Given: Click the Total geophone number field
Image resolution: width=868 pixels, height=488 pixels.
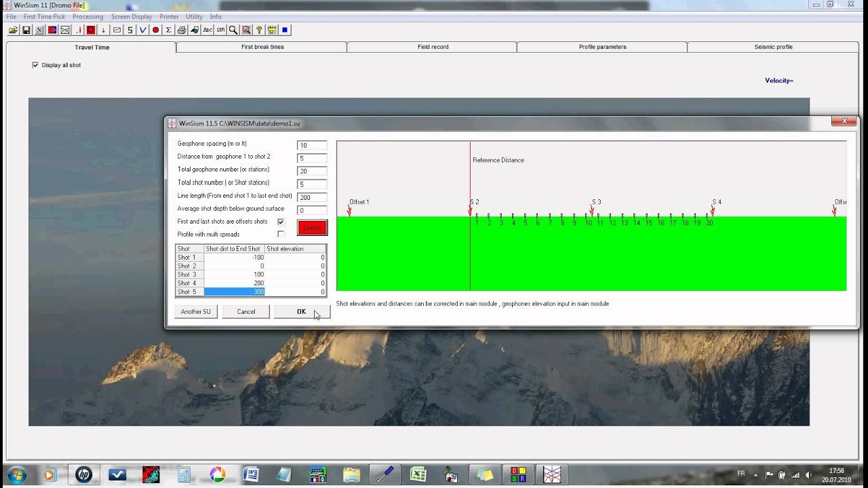Looking at the screenshot, I should [x=312, y=171].
